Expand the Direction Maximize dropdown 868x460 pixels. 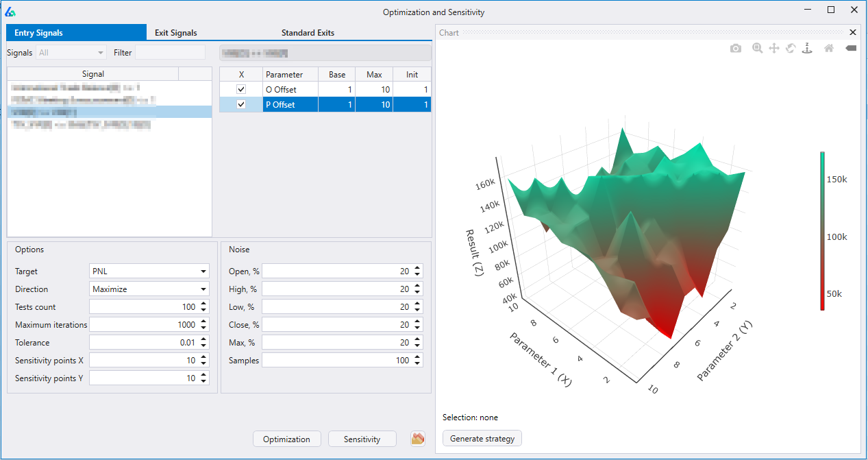[149, 289]
